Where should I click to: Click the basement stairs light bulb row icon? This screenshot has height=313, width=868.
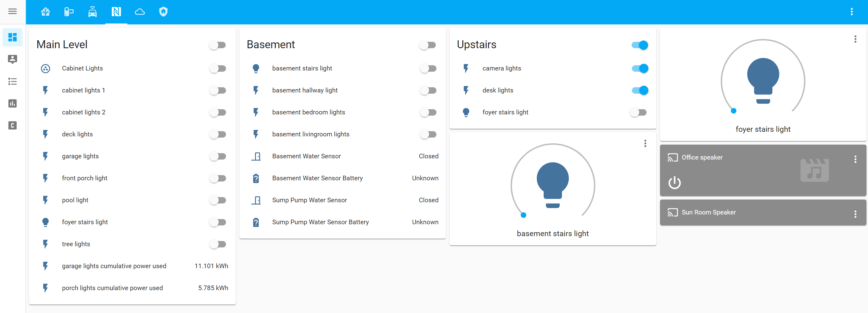[256, 68]
